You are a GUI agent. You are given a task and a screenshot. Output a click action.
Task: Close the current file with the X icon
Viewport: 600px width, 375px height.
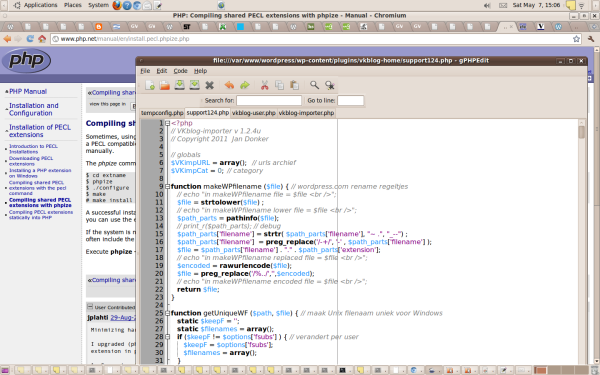(209, 85)
